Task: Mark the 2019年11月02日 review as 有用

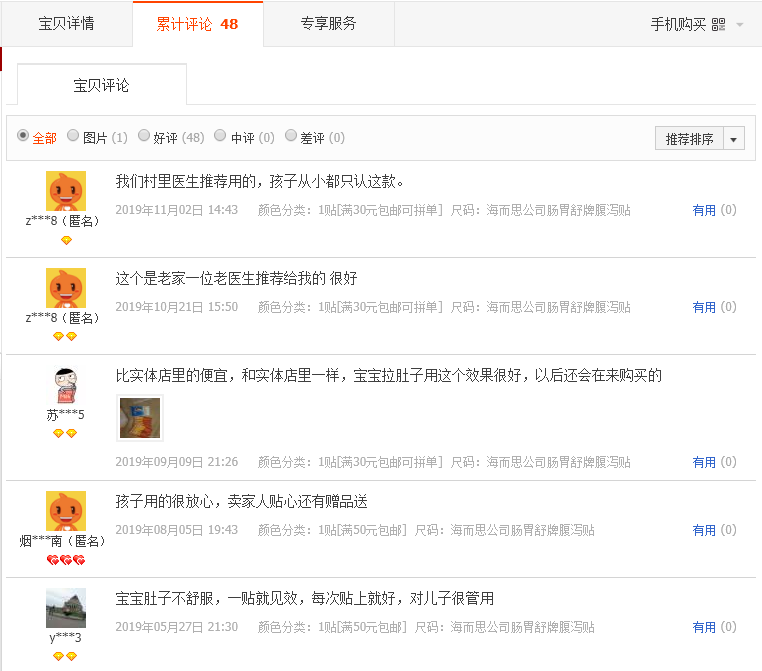Action: 704,210
